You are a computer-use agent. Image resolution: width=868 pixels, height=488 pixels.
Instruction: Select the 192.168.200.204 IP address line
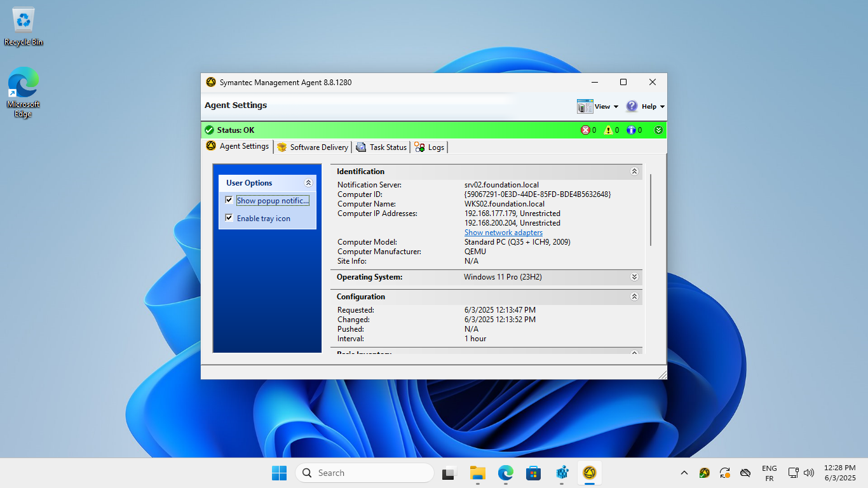[512, 223]
